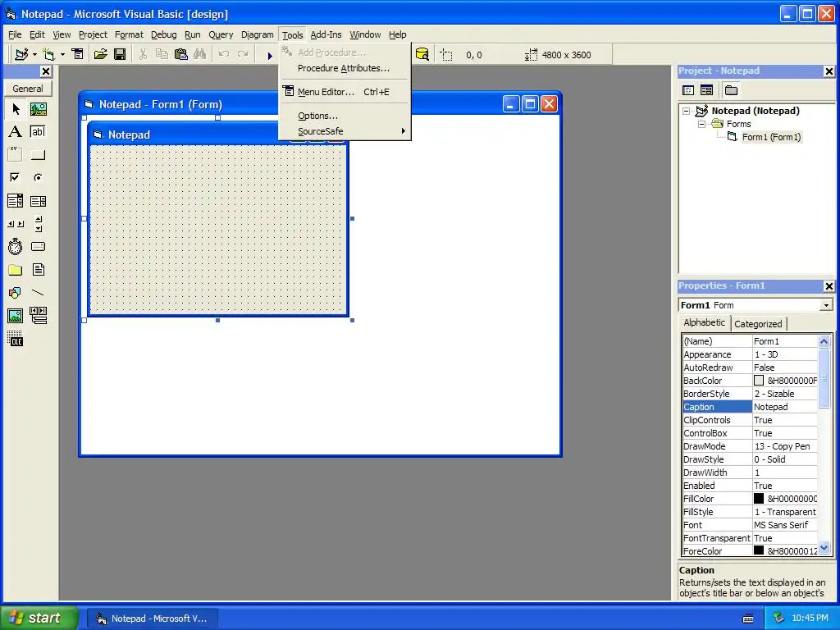Select the Data control tool
Screen dimensions: 840x630
(38, 316)
